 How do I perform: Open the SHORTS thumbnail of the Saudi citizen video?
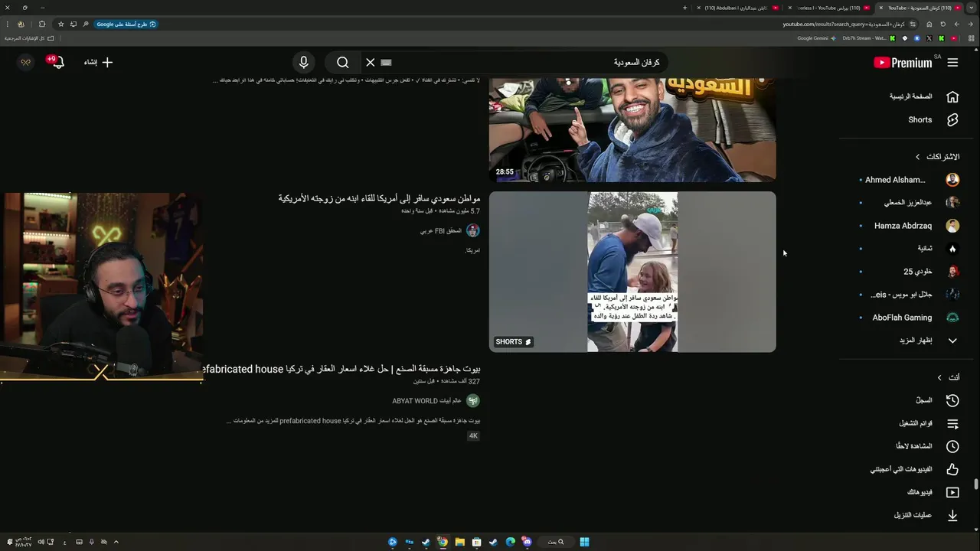[x=632, y=272]
